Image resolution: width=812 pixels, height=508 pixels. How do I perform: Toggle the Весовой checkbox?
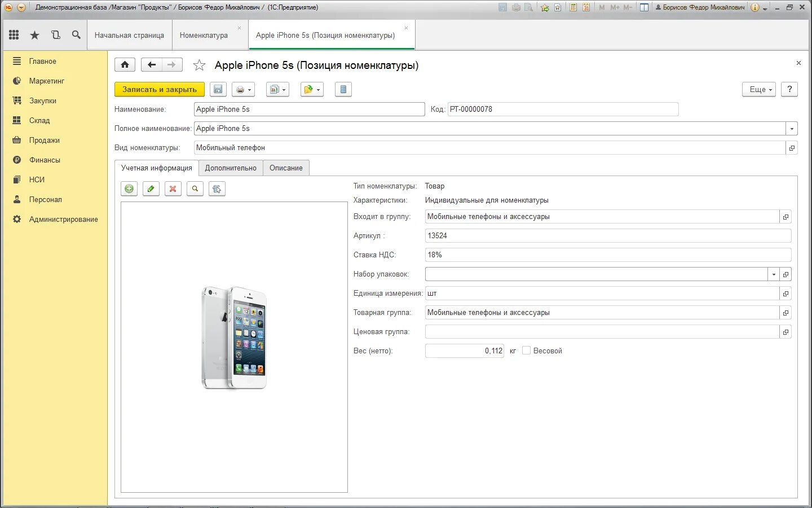526,351
